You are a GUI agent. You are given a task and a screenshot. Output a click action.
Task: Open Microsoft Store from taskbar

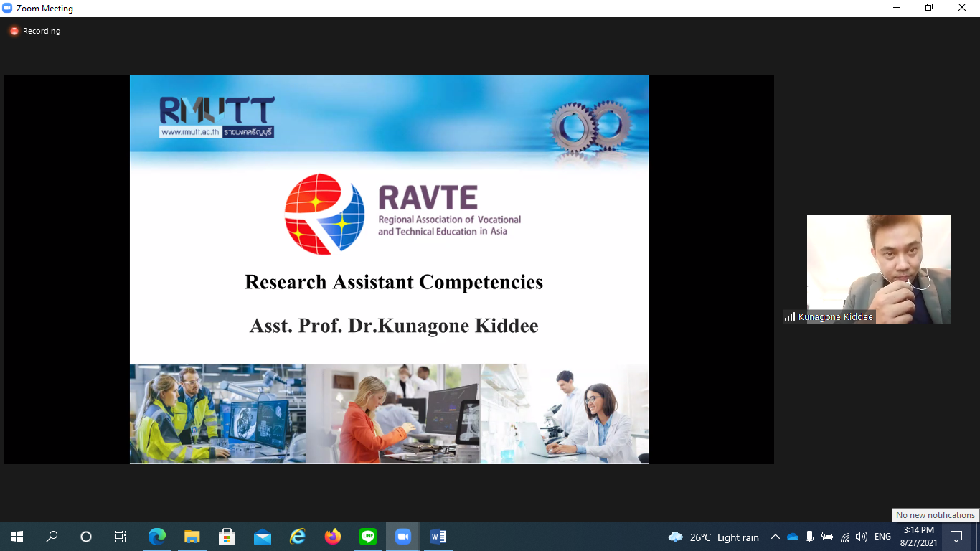pyautogui.click(x=227, y=537)
